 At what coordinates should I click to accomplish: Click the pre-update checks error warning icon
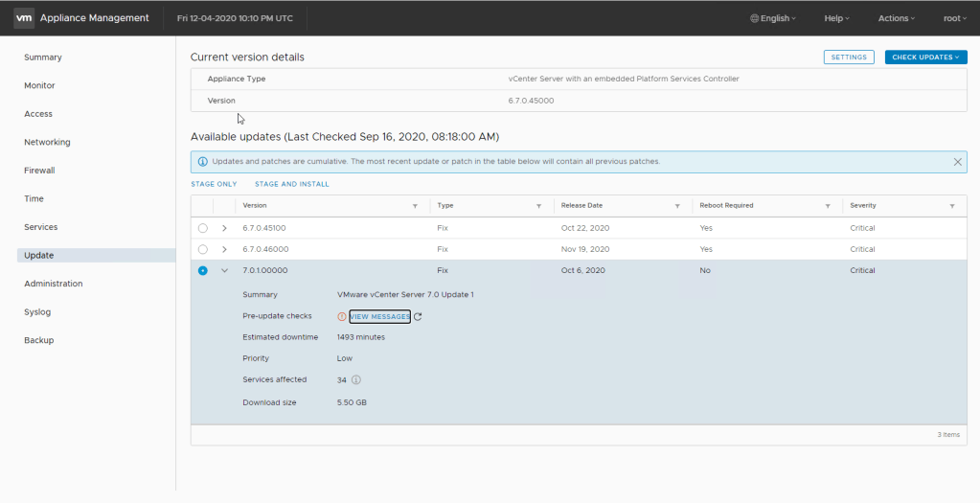click(x=342, y=317)
